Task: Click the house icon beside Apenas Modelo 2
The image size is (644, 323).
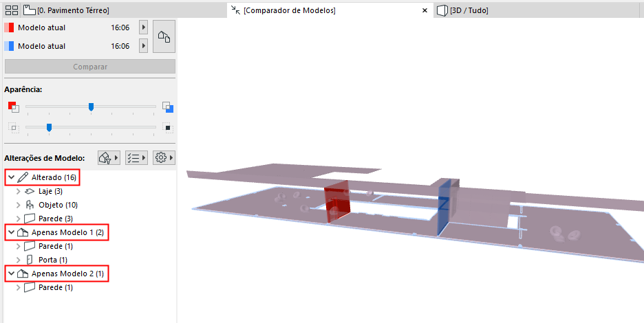Action: pyautogui.click(x=23, y=274)
